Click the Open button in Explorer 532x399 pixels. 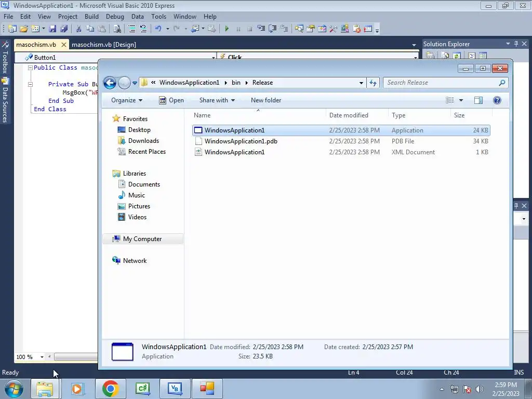pos(171,100)
